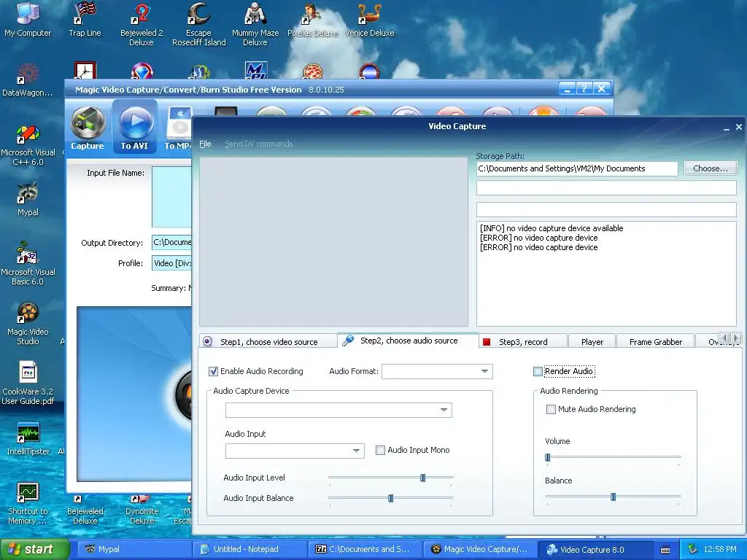The image size is (747, 560).
Task: Click the Audio Input Balance slider
Action: 391,498
